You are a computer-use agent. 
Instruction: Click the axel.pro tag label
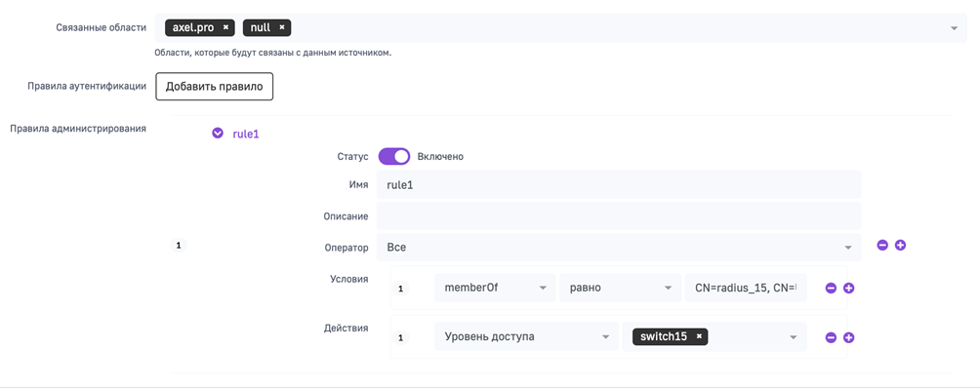[193, 27]
